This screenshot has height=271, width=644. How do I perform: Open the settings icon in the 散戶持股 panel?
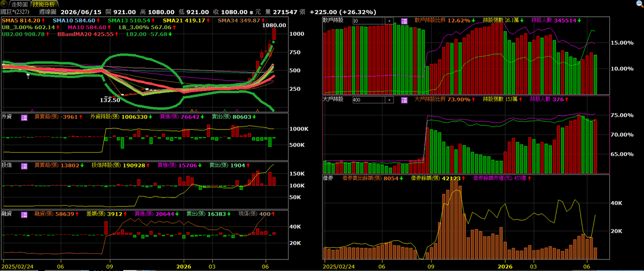pos(404,21)
